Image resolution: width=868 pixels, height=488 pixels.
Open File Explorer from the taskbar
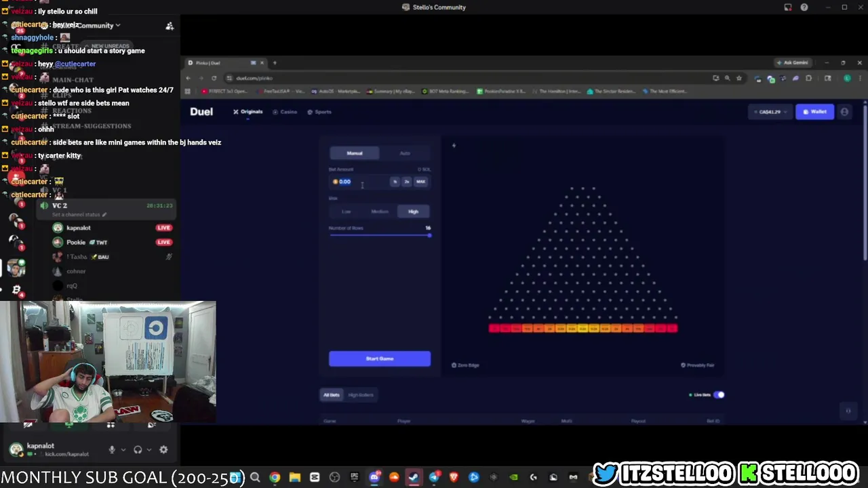pyautogui.click(x=294, y=478)
